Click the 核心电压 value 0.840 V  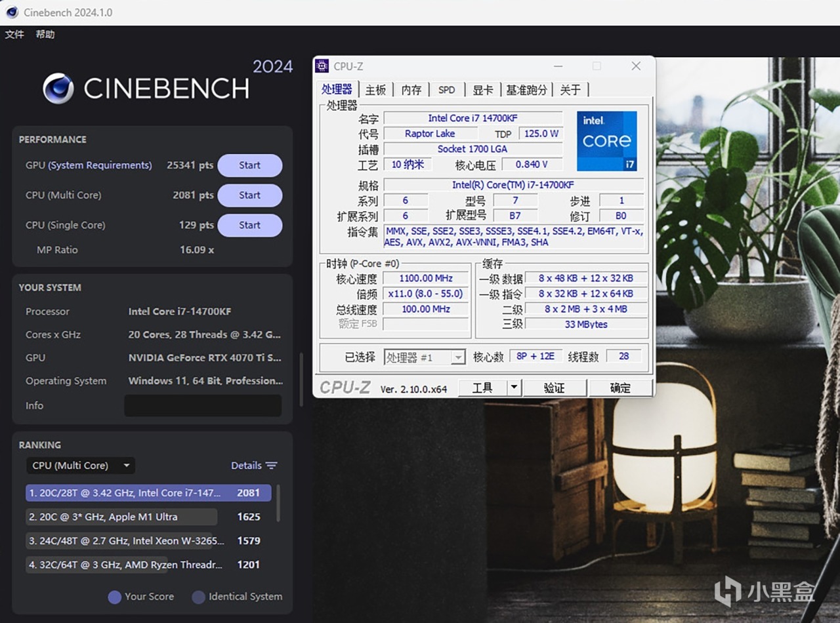(x=532, y=165)
